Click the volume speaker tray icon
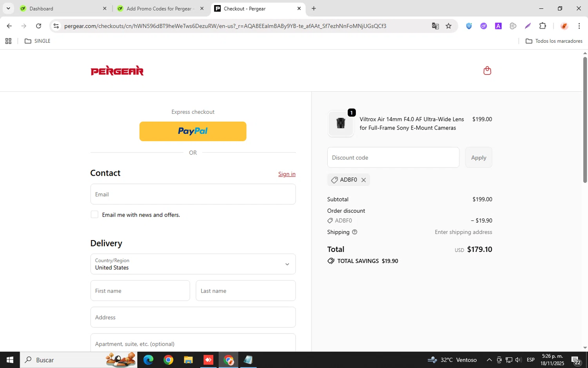 (518, 360)
